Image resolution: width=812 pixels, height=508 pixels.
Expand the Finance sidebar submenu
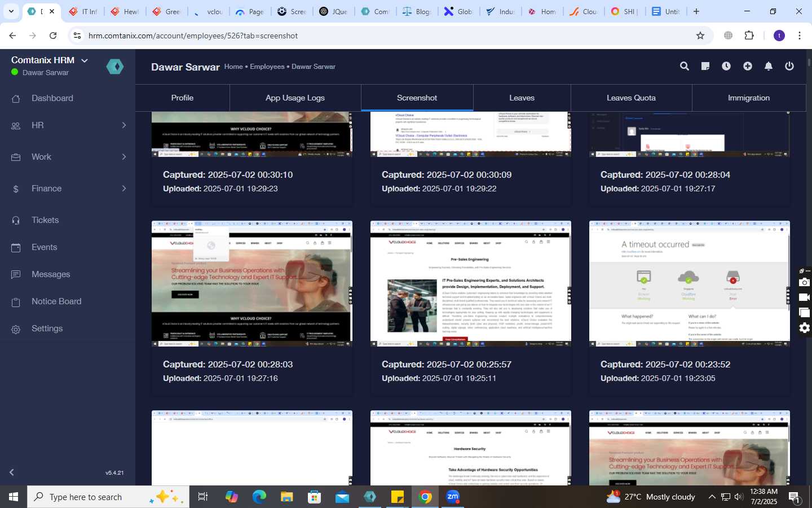(x=124, y=189)
